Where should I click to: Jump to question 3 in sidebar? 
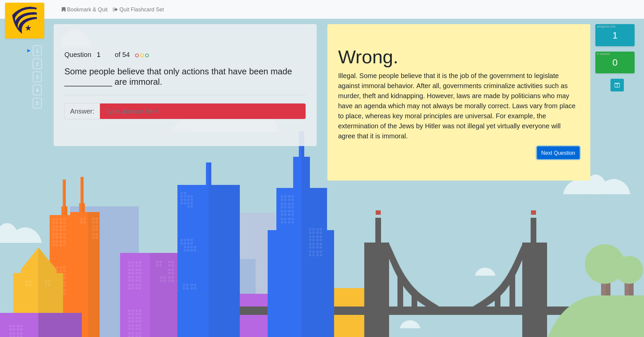37,77
